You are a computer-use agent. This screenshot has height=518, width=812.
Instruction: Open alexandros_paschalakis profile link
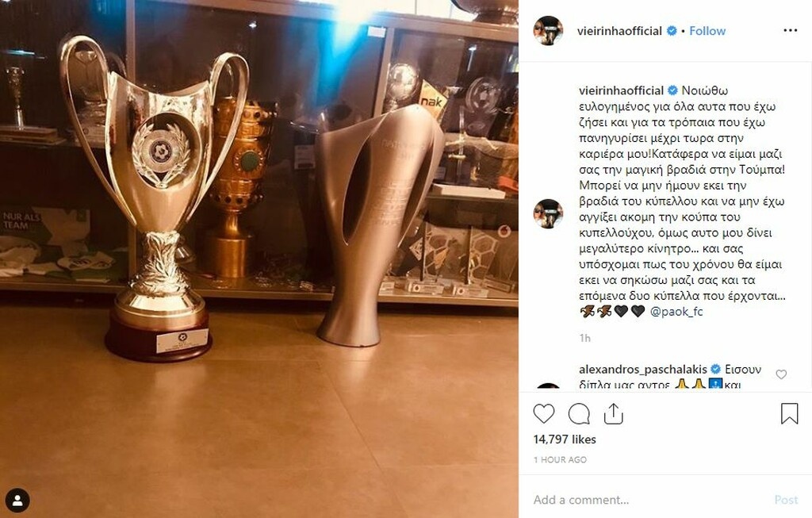click(x=642, y=370)
